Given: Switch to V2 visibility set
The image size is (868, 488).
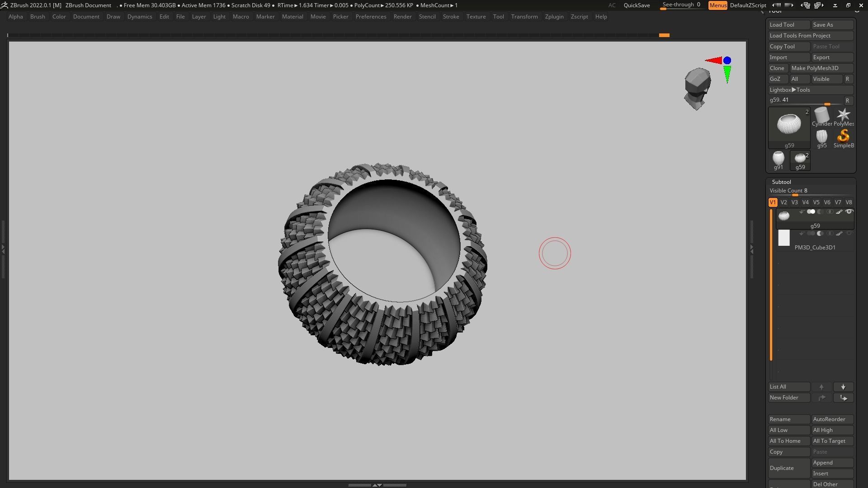Looking at the screenshot, I should click(783, 202).
